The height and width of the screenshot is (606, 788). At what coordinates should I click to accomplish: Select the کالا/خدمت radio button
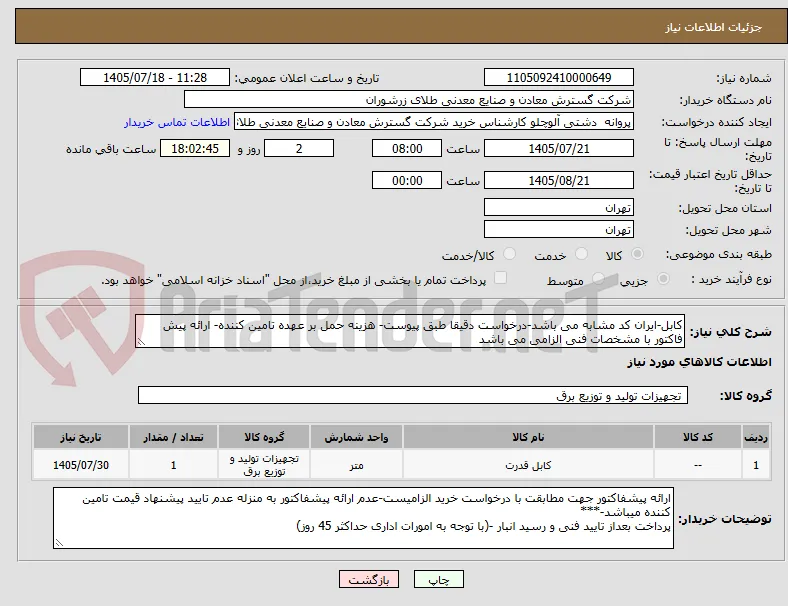(x=510, y=254)
